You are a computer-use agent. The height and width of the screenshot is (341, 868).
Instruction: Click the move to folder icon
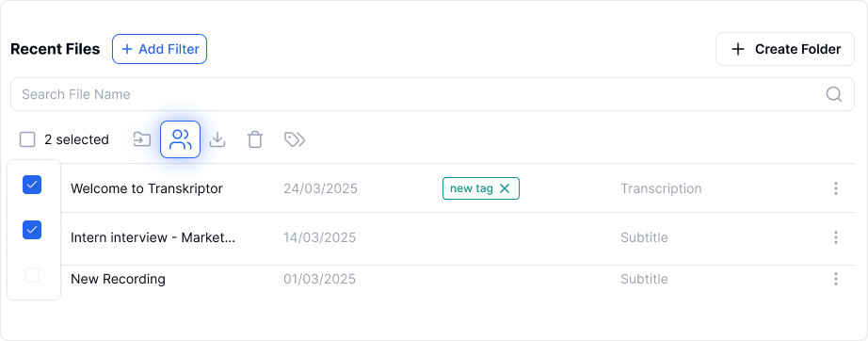tap(142, 139)
